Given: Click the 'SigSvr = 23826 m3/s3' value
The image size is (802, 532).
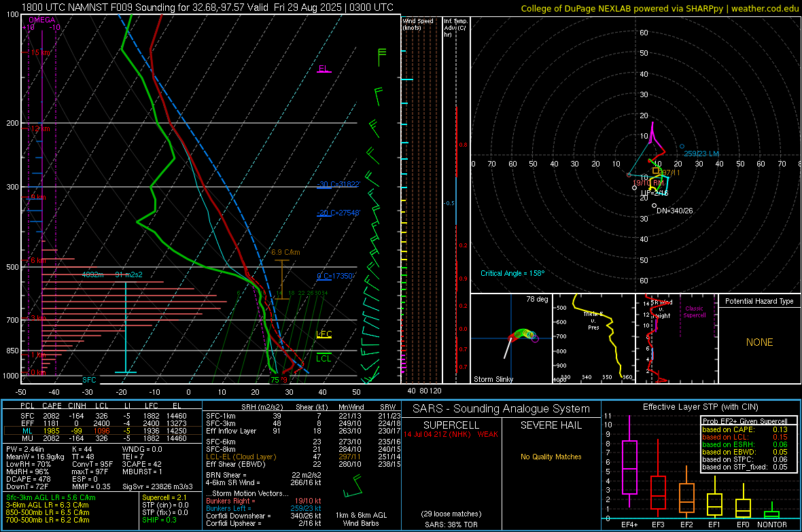Looking at the screenshot, I should coord(158,487).
